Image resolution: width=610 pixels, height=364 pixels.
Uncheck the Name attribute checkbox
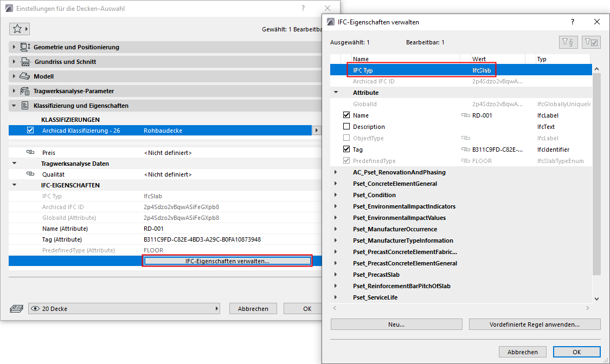click(x=346, y=115)
